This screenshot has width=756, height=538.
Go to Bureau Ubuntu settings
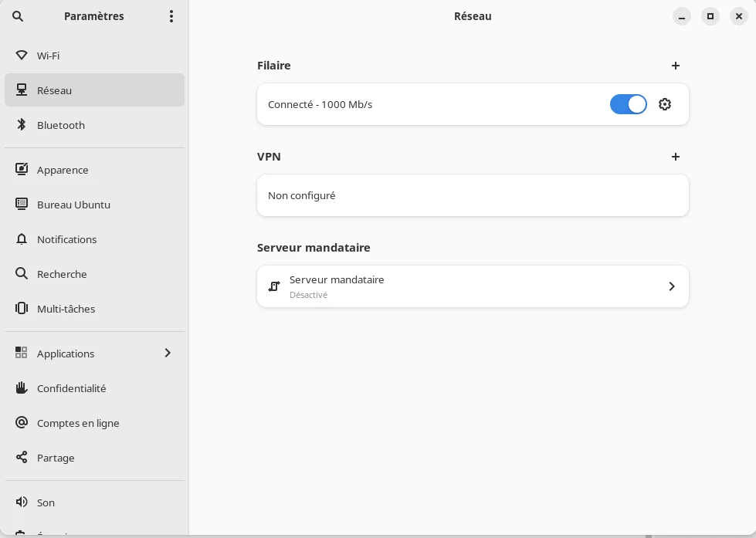tap(94, 205)
